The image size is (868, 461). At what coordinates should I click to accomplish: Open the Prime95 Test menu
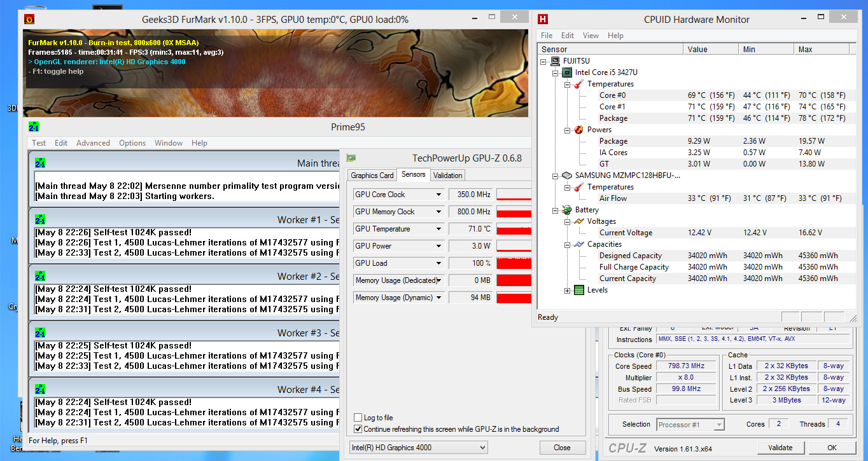(x=39, y=143)
